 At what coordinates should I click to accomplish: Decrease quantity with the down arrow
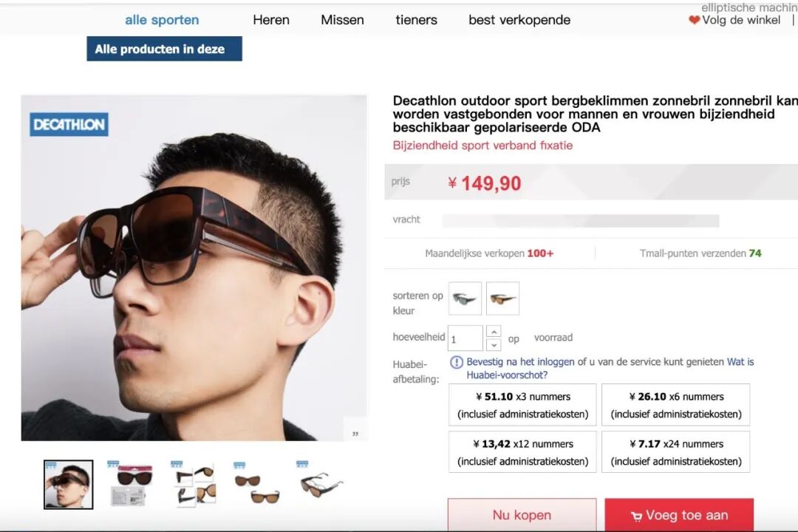[x=494, y=344]
